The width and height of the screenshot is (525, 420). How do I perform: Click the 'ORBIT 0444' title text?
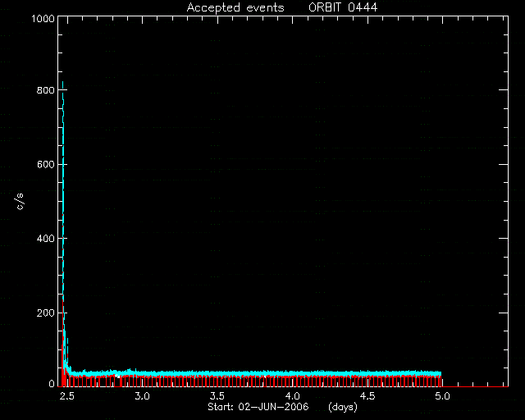(x=343, y=7)
